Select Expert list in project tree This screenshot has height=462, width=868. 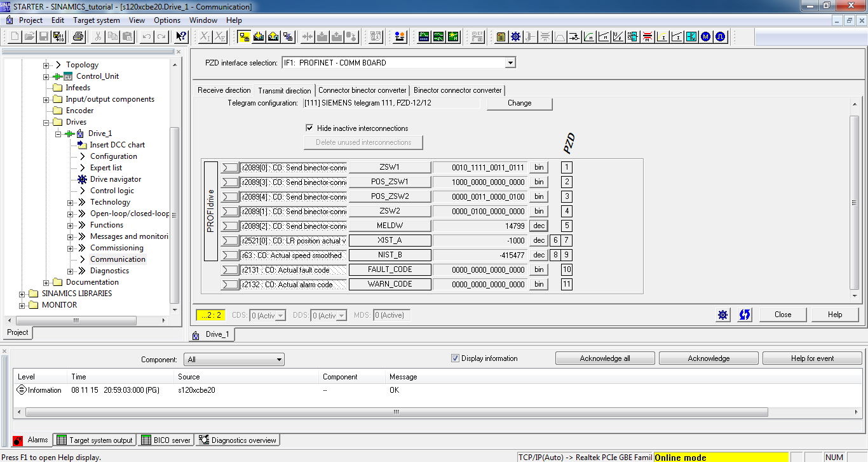click(106, 168)
